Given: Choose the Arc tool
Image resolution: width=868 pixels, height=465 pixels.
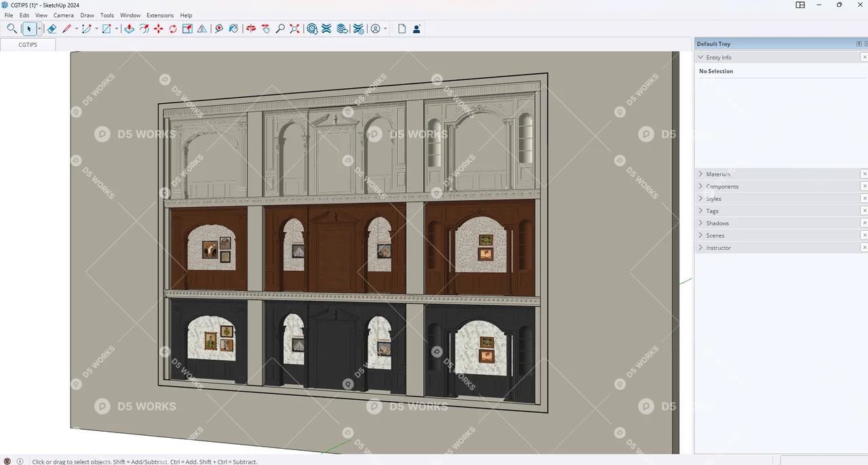Looking at the screenshot, I should (85, 29).
